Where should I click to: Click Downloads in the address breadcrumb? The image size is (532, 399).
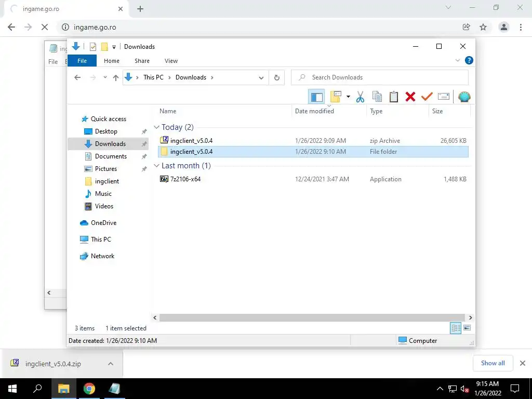click(x=191, y=77)
